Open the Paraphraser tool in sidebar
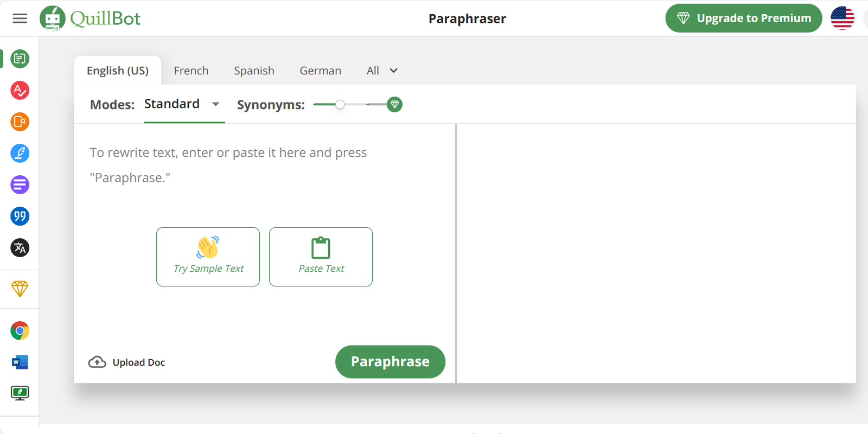 pyautogui.click(x=20, y=59)
